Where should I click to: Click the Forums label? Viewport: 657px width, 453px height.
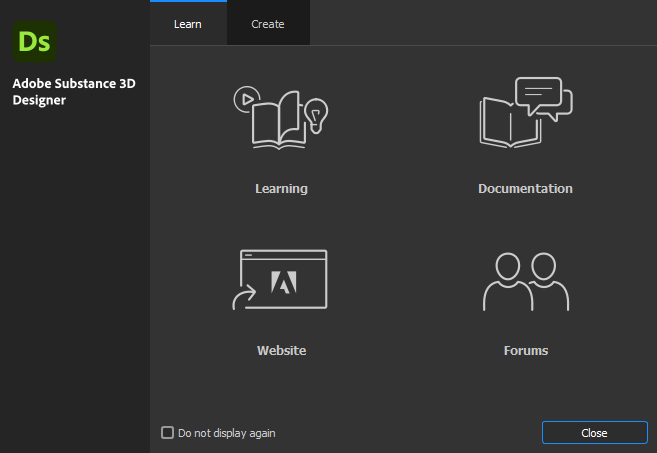526,350
